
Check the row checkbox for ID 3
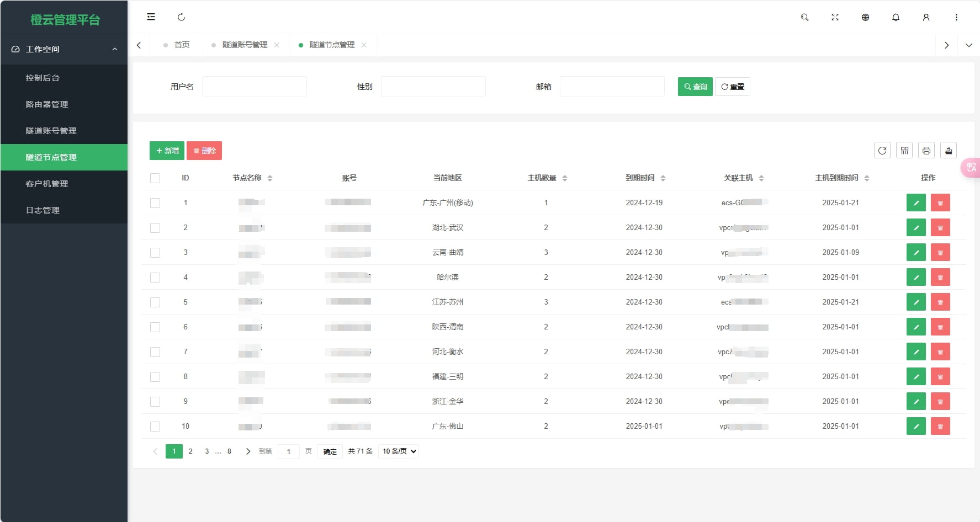click(x=155, y=252)
